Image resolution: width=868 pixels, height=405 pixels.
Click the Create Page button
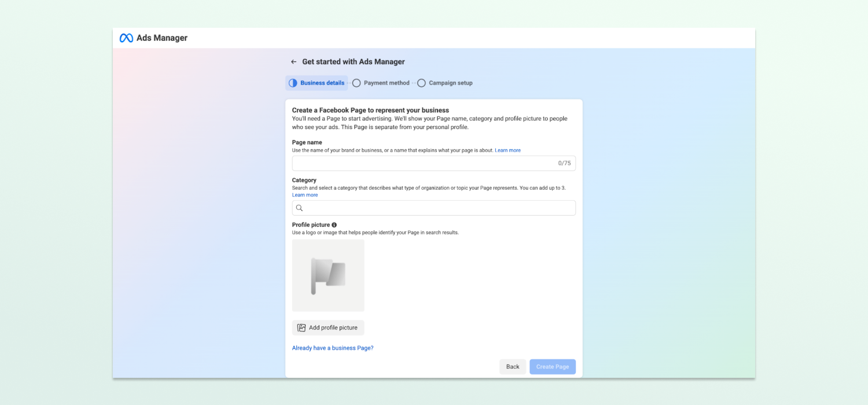coord(553,367)
